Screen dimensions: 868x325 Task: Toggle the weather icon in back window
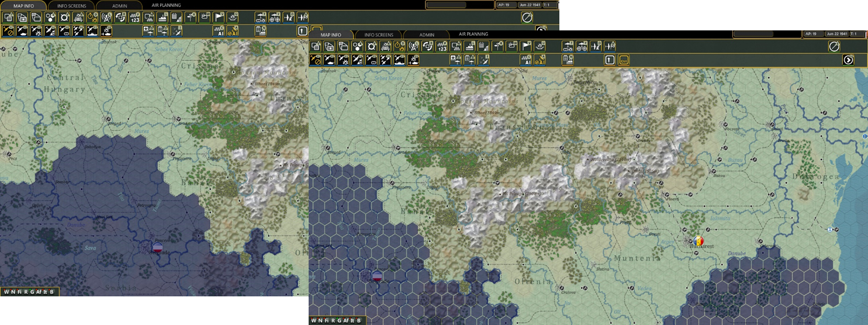pos(204,17)
